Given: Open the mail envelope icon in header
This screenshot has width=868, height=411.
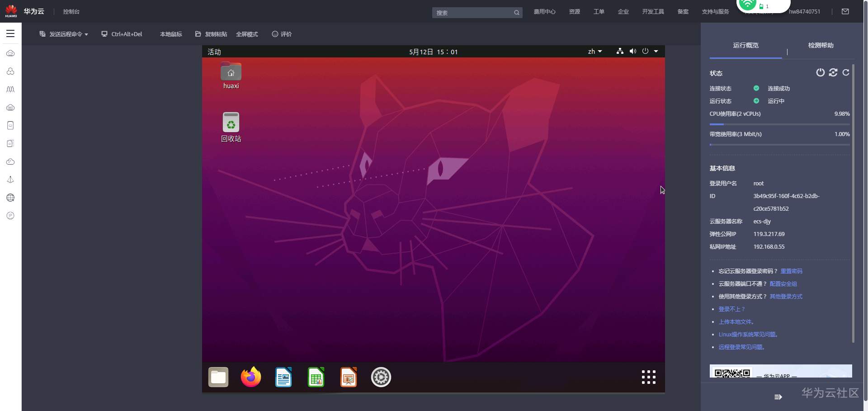Looking at the screenshot, I should [x=845, y=11].
